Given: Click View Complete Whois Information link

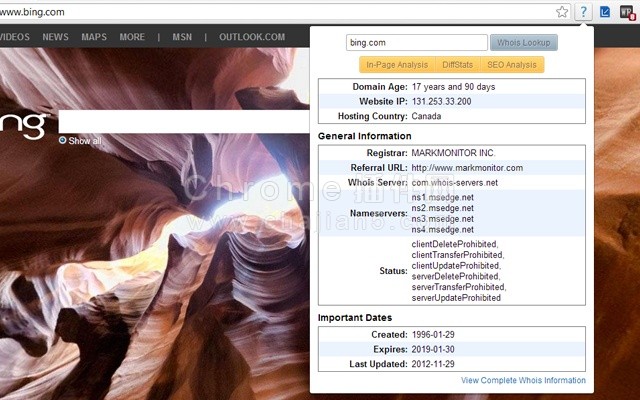Looking at the screenshot, I should click(523, 380).
